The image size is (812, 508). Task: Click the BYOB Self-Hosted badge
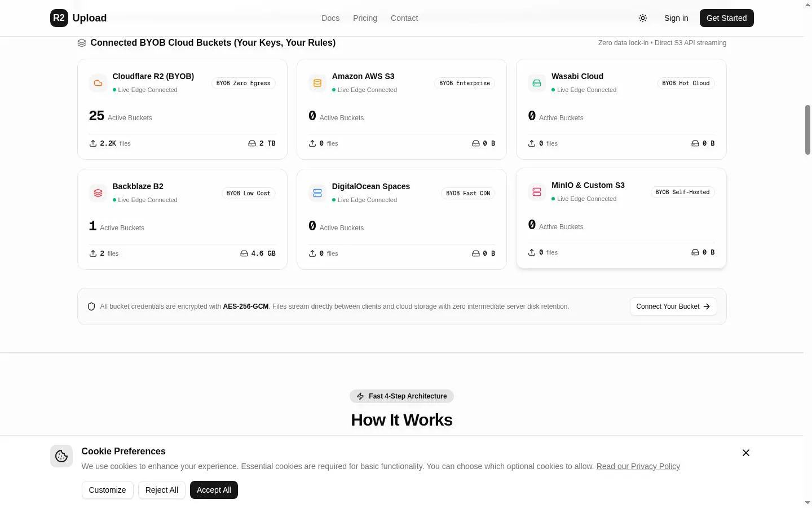pyautogui.click(x=682, y=192)
